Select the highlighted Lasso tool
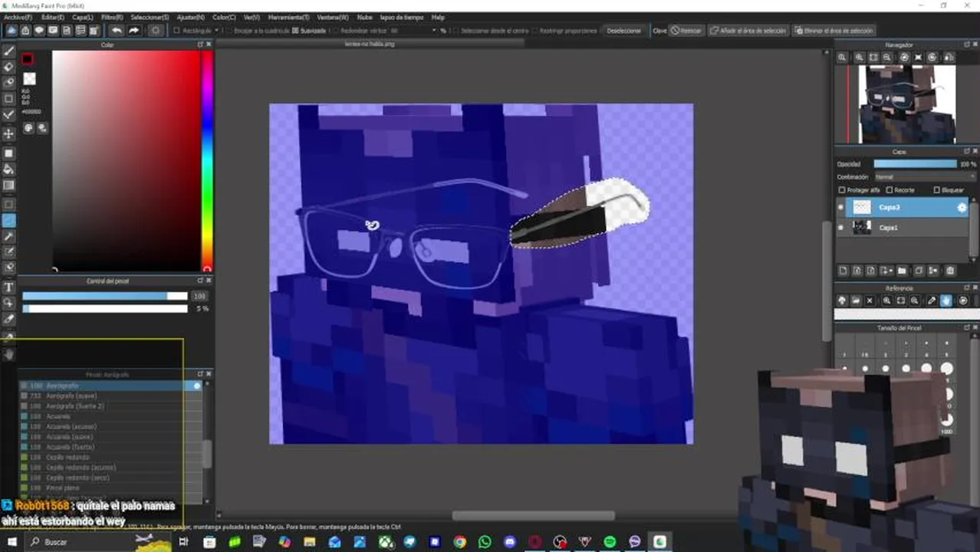 (x=9, y=220)
